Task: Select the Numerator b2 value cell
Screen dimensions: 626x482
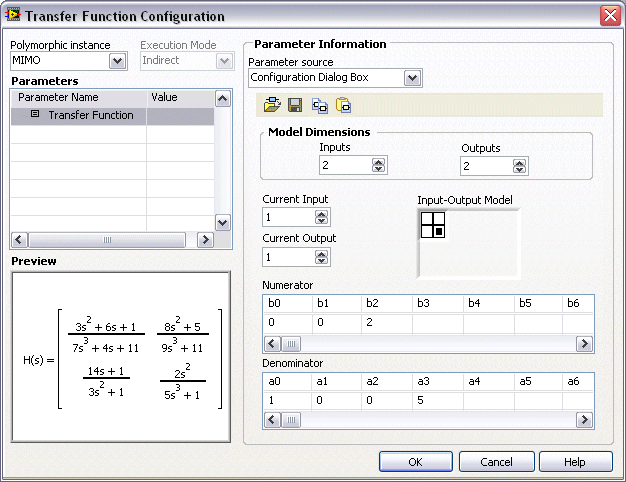Action: (386, 322)
